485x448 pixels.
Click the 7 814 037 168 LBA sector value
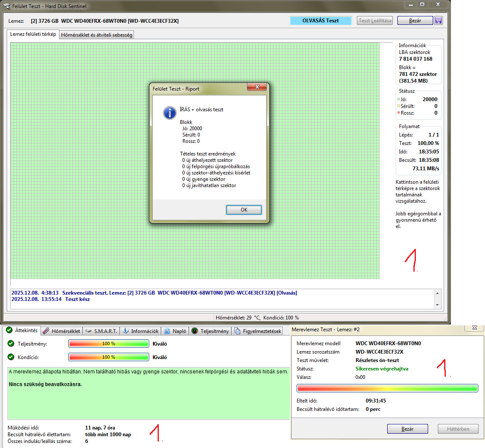(415, 59)
